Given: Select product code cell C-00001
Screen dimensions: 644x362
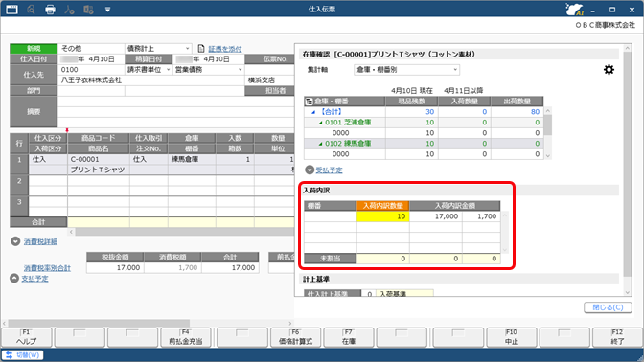Looking at the screenshot, I should (99, 159).
